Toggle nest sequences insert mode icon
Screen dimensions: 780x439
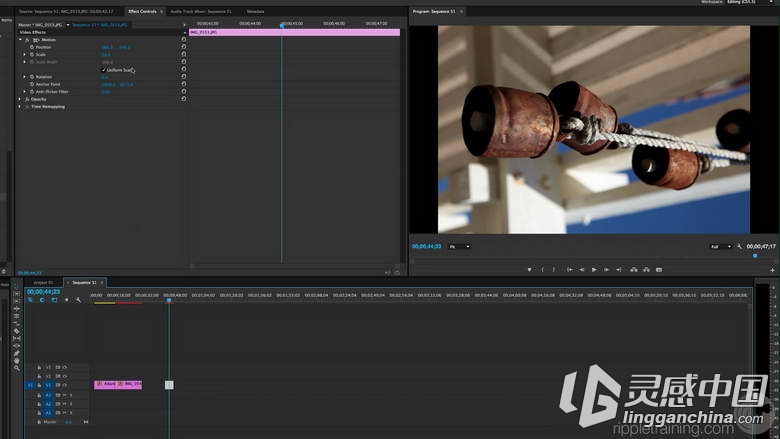(x=30, y=300)
